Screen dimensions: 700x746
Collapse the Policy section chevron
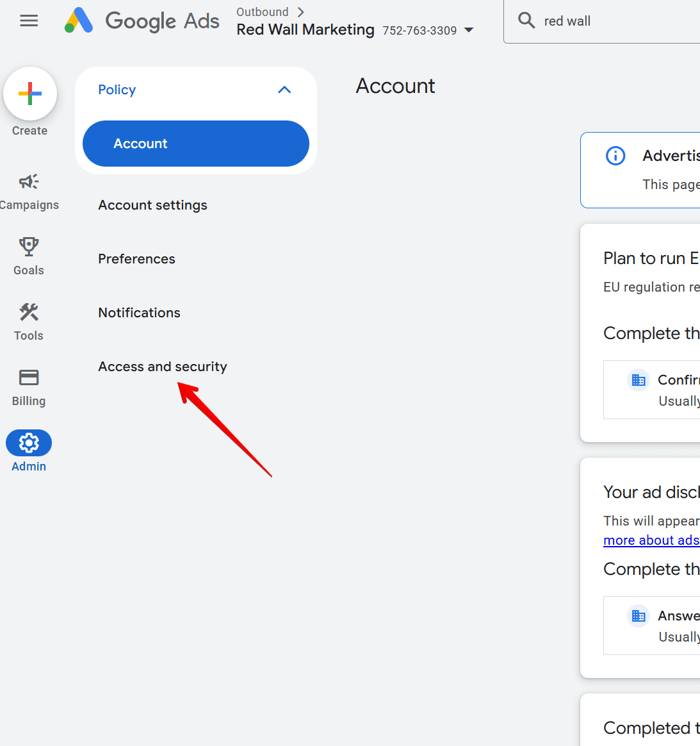pyautogui.click(x=284, y=90)
